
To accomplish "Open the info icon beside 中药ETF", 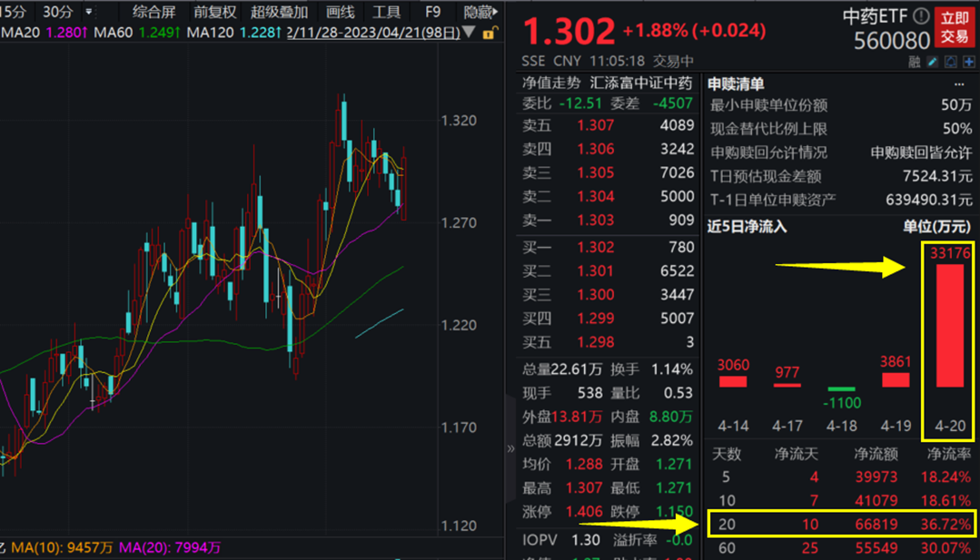I will point(921,15).
